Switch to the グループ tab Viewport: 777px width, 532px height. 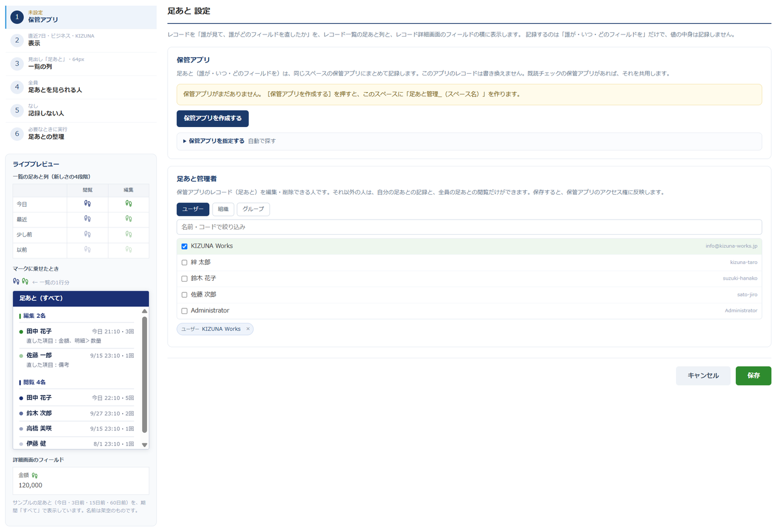click(x=253, y=209)
